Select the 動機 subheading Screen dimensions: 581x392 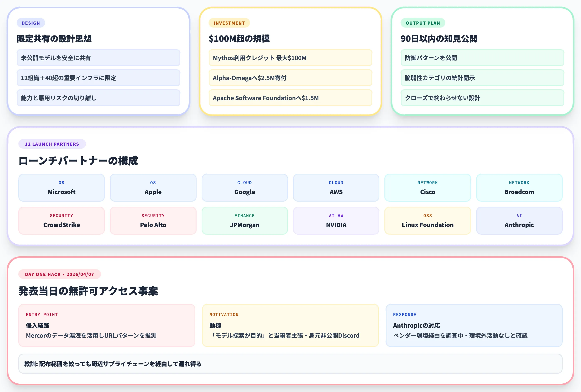coord(215,325)
